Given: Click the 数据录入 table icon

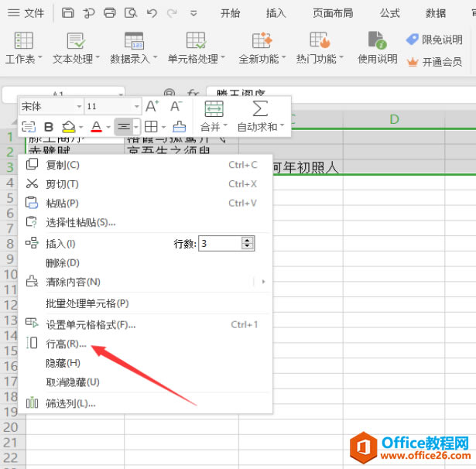Looking at the screenshot, I should tap(134, 40).
